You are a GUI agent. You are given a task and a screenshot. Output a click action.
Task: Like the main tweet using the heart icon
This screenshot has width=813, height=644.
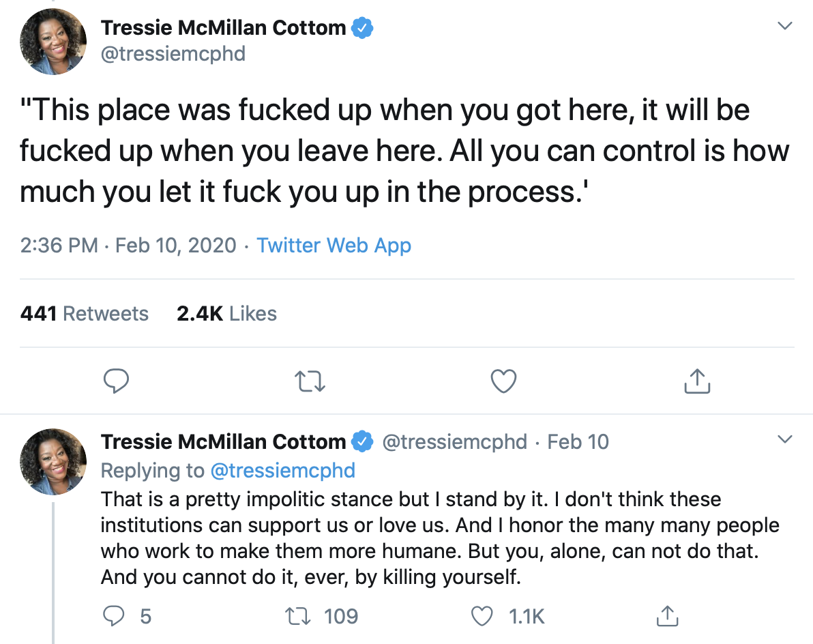[x=503, y=381]
